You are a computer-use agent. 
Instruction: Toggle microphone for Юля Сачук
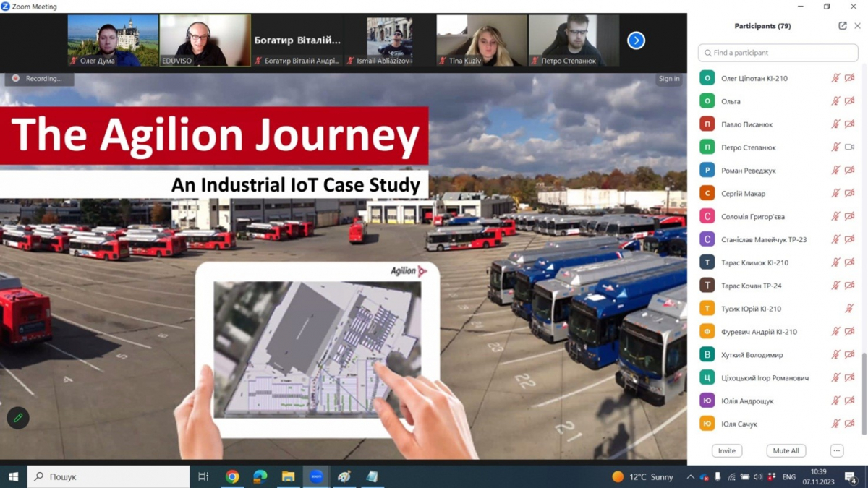coord(835,424)
